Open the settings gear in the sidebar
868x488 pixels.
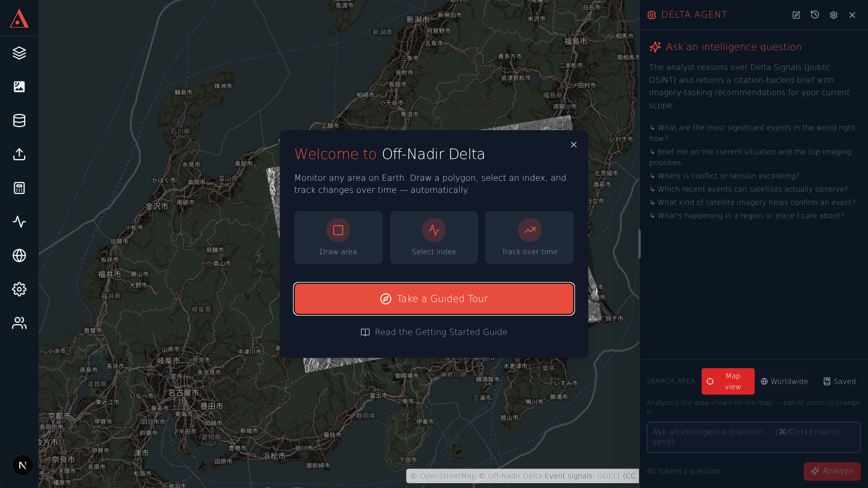click(x=19, y=289)
